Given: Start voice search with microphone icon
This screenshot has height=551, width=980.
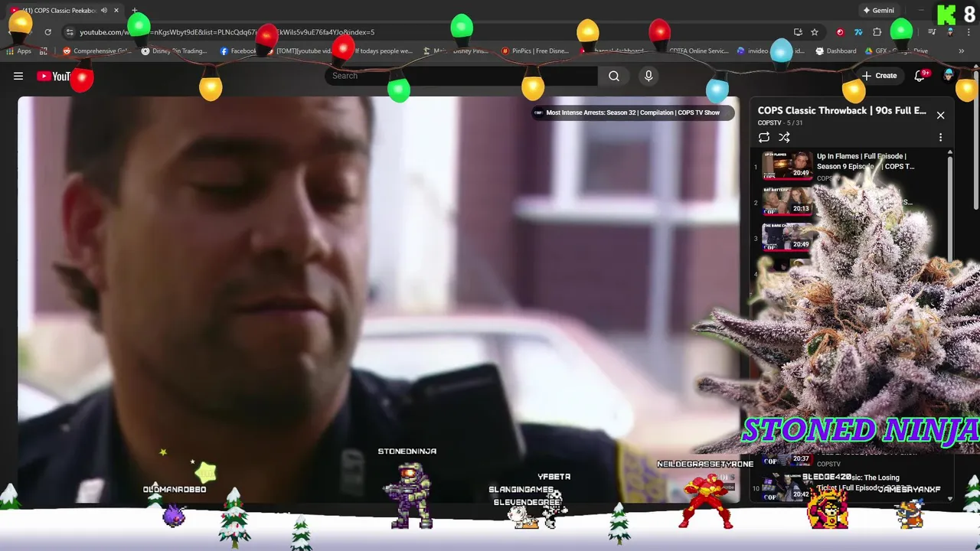Looking at the screenshot, I should [648, 76].
